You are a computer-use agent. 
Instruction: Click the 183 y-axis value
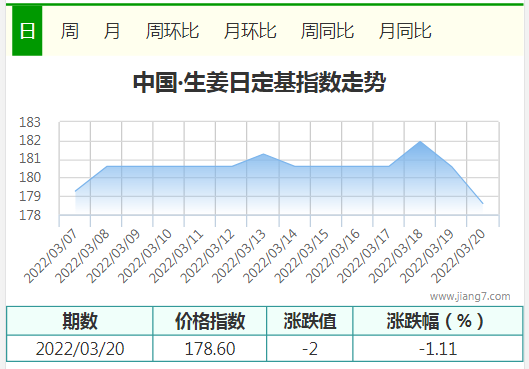click(x=30, y=122)
